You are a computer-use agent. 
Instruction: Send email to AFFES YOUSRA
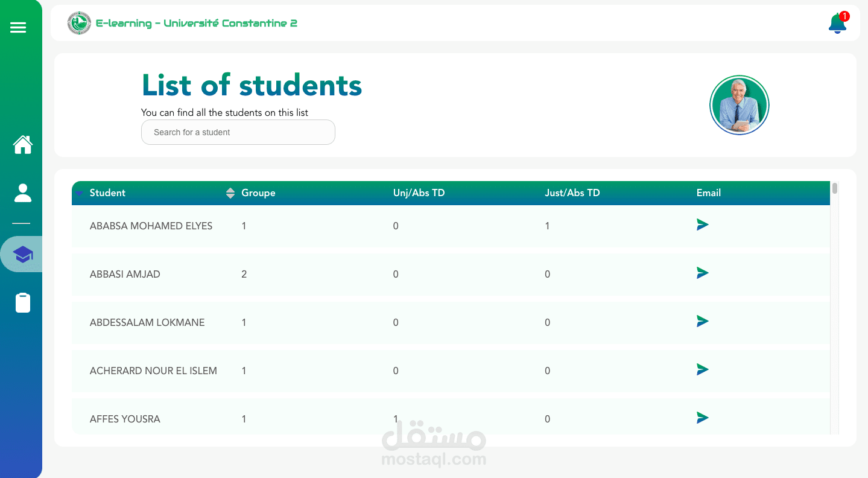702,418
